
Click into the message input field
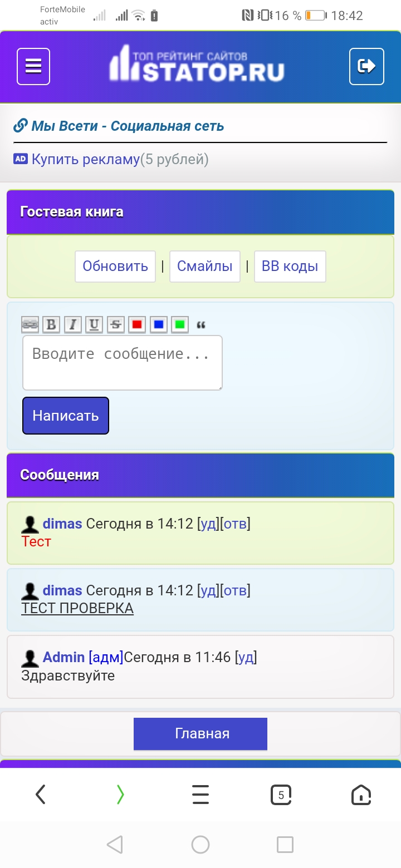(123, 362)
